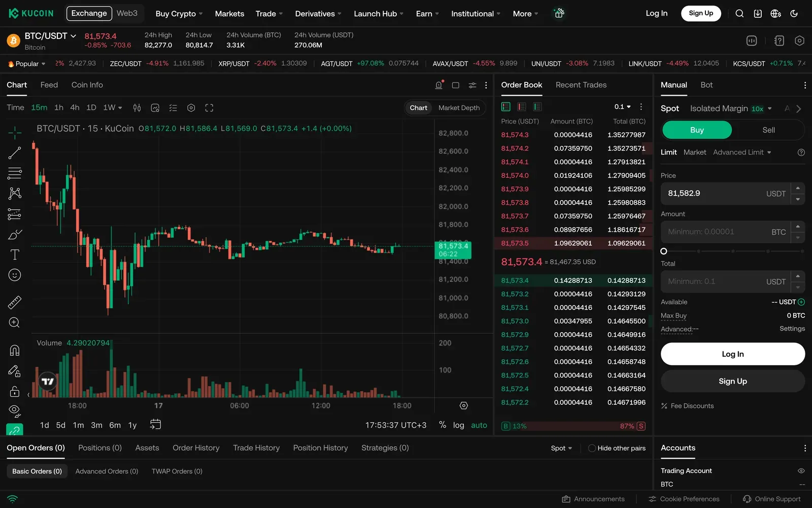Open the date range calendar icon
The height and width of the screenshot is (508, 812).
(155, 424)
